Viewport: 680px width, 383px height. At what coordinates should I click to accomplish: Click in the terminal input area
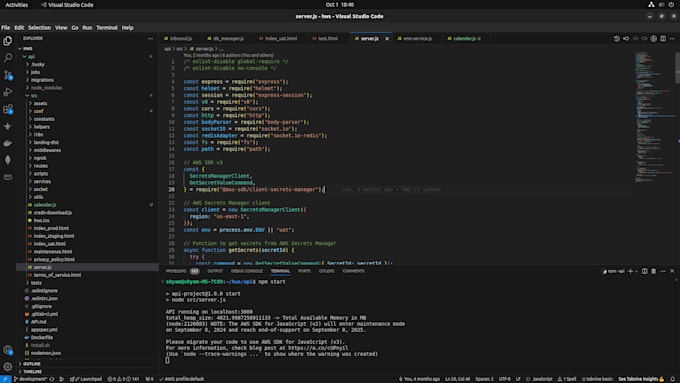167,360
